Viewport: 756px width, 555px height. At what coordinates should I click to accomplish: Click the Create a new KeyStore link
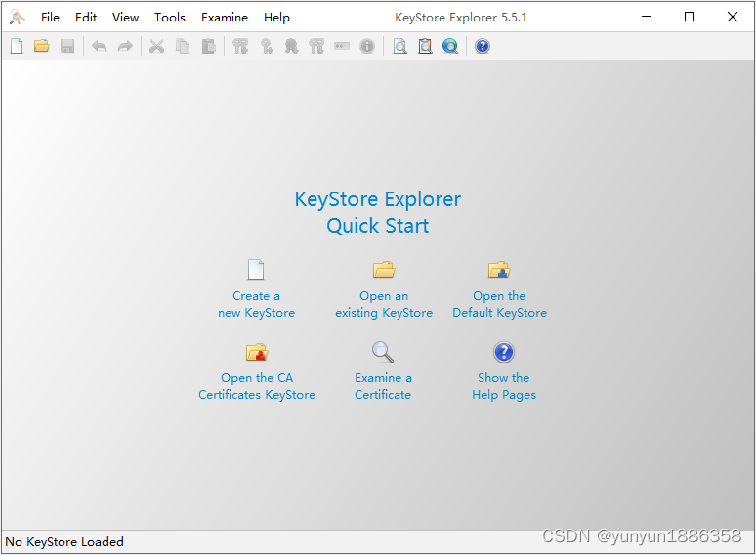[x=257, y=304]
